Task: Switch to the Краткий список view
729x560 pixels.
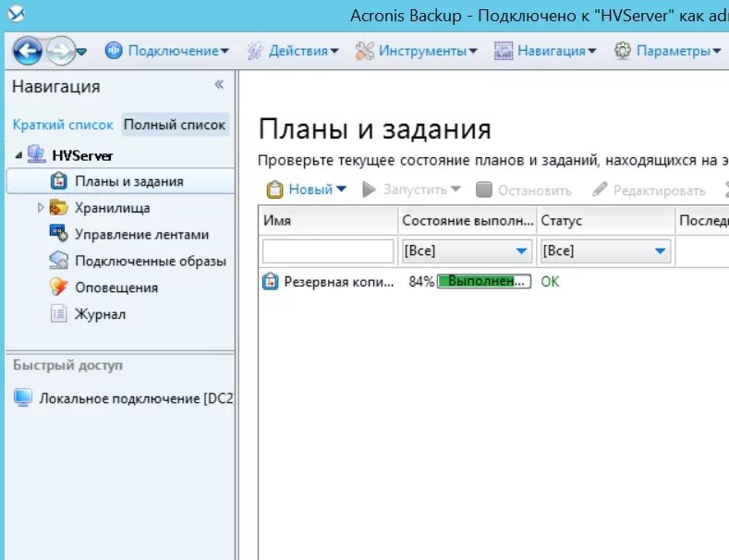Action: [63, 125]
